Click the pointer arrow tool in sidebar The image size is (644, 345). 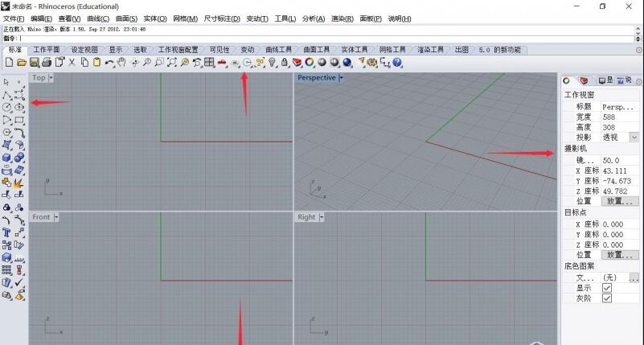(7, 82)
